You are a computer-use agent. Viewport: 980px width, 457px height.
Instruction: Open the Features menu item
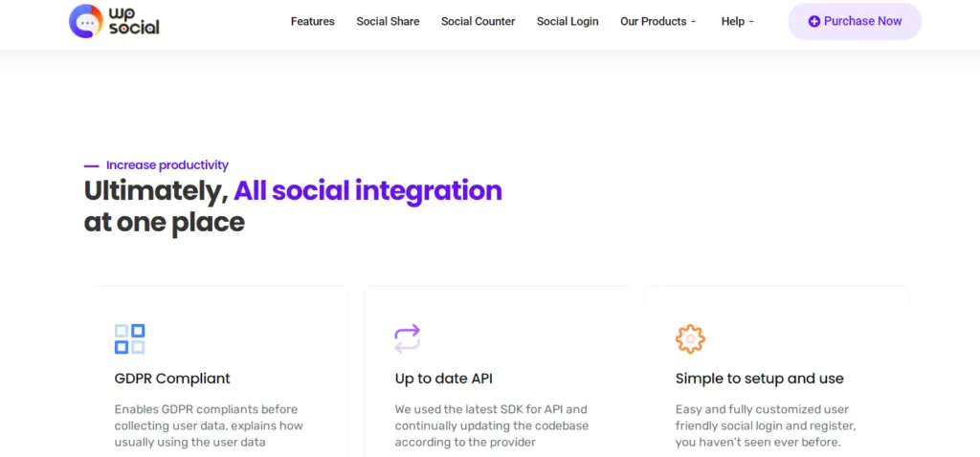[x=312, y=21]
